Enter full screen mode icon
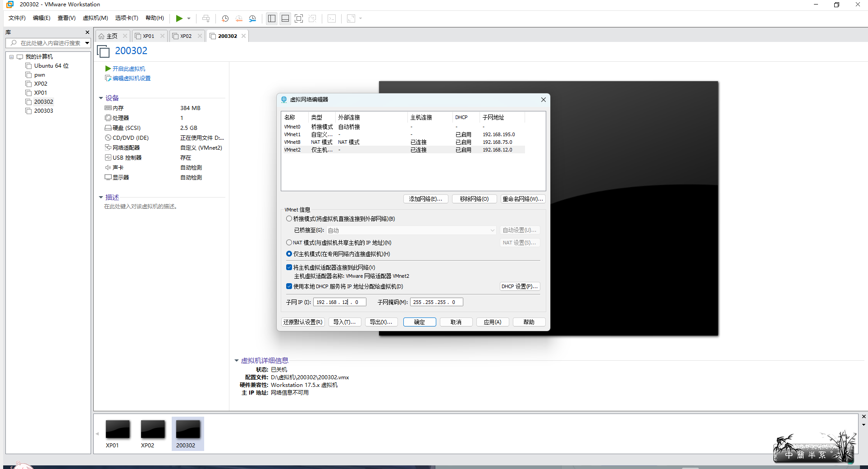Screen dimensions: 868x469 click(299, 18)
